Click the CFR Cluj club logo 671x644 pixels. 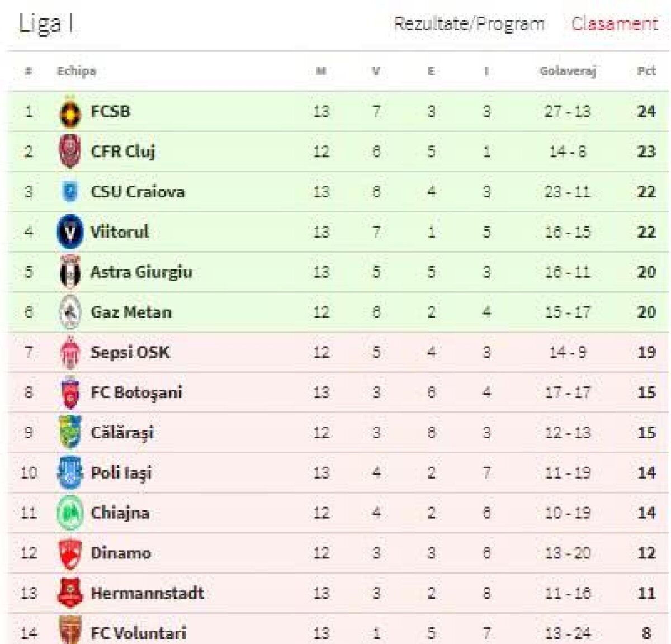pos(70,151)
